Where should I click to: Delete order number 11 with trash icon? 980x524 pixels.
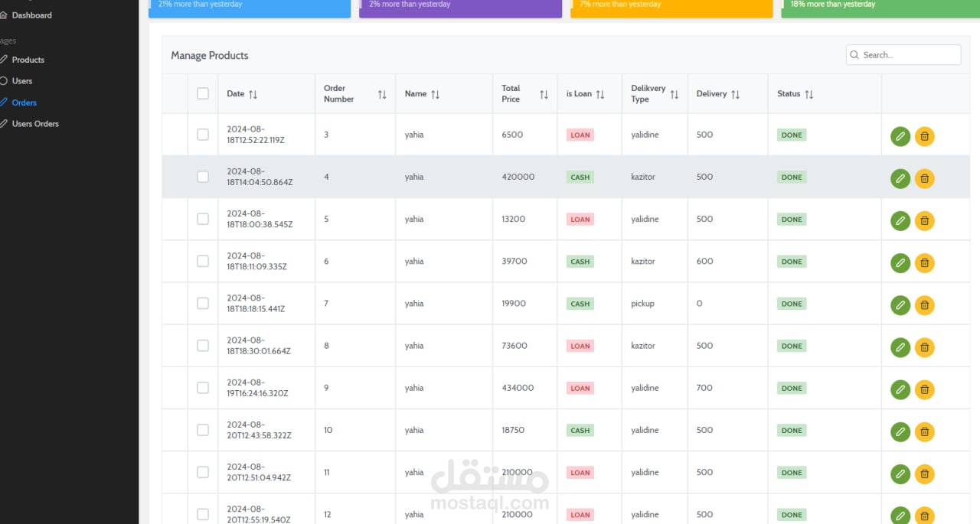click(925, 474)
